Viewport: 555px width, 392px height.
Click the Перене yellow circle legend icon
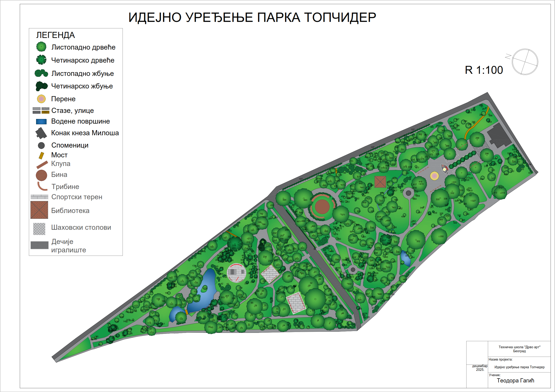[41, 99]
